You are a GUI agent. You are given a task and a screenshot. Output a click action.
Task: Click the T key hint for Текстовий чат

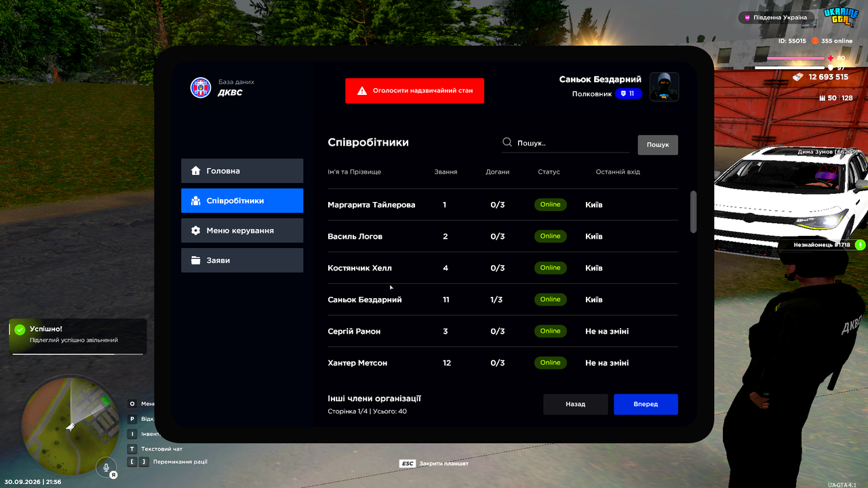click(x=133, y=449)
